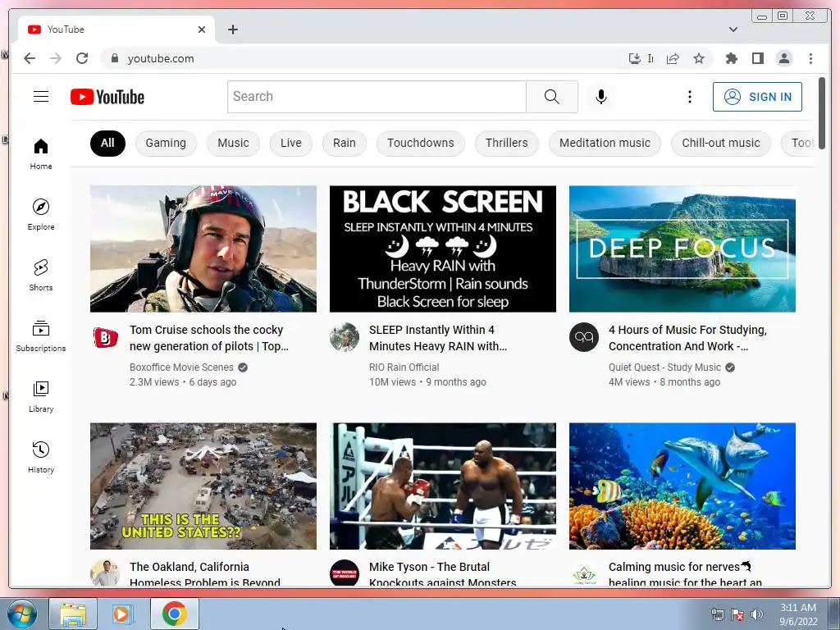Open a new tab with plus button

[232, 30]
